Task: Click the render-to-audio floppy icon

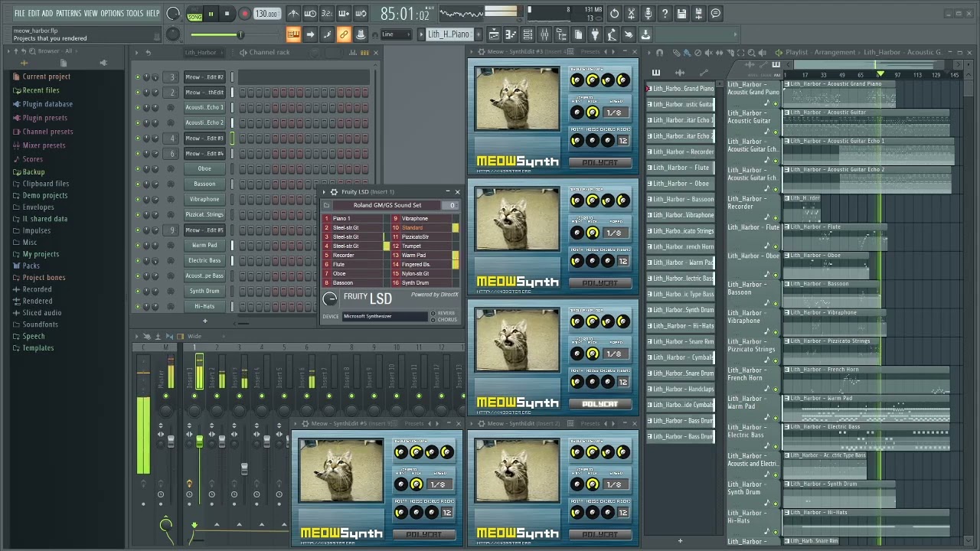Action: [699, 13]
